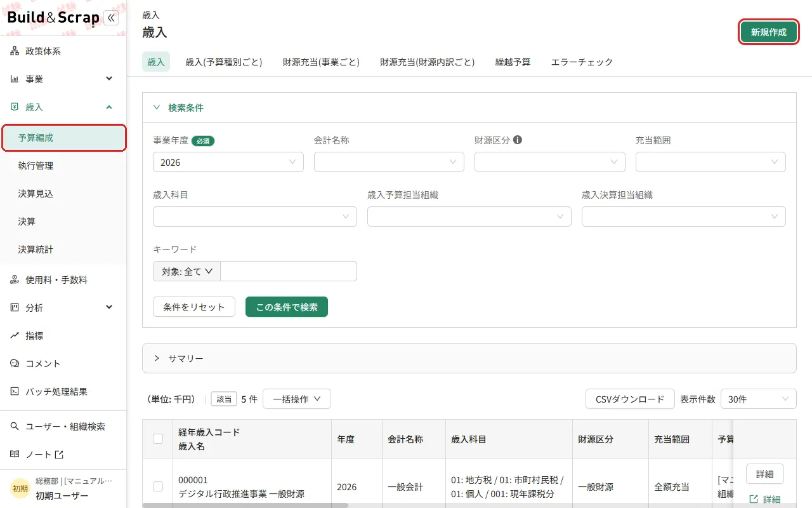Switch to 繰越予算 tab

pyautogui.click(x=513, y=62)
